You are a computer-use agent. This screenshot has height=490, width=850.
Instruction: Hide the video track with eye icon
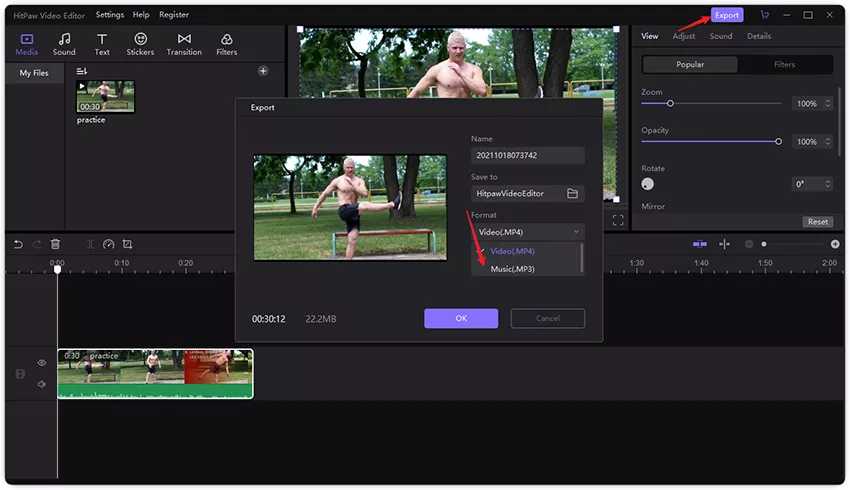point(42,363)
